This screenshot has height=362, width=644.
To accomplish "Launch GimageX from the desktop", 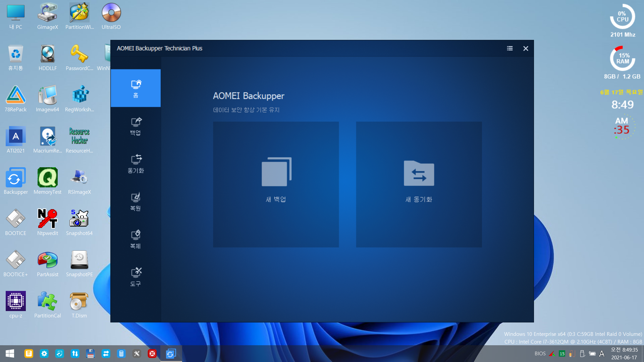I will (47, 17).
